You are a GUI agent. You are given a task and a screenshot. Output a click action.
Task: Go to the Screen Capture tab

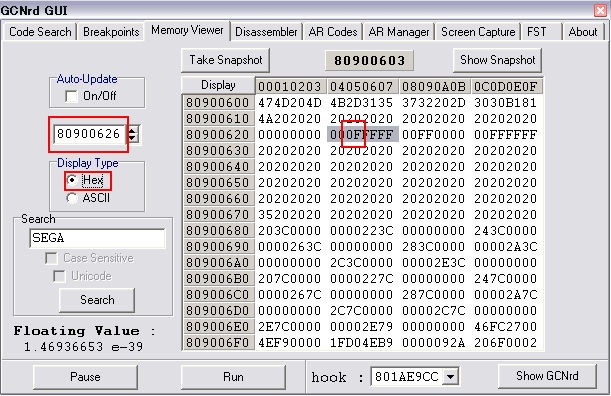[478, 32]
